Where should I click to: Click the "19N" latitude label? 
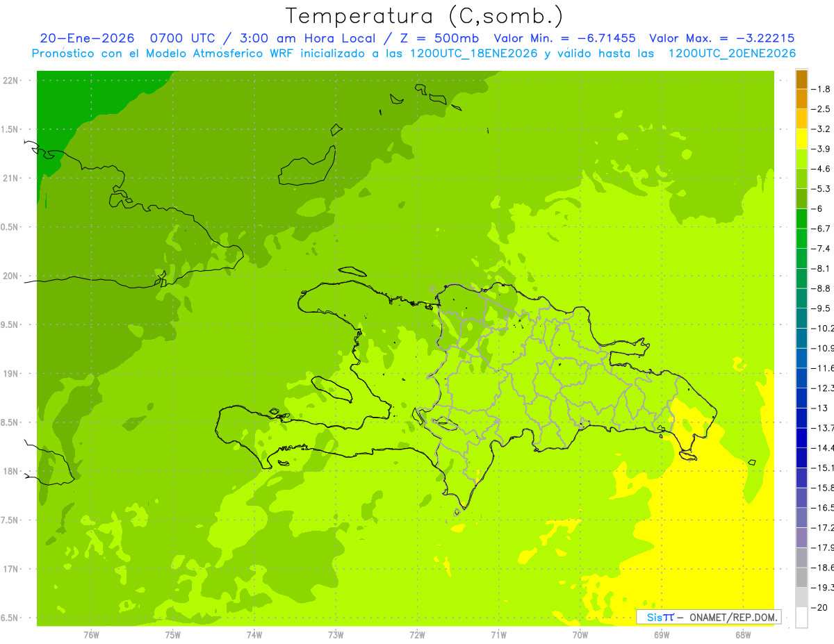(x=11, y=374)
